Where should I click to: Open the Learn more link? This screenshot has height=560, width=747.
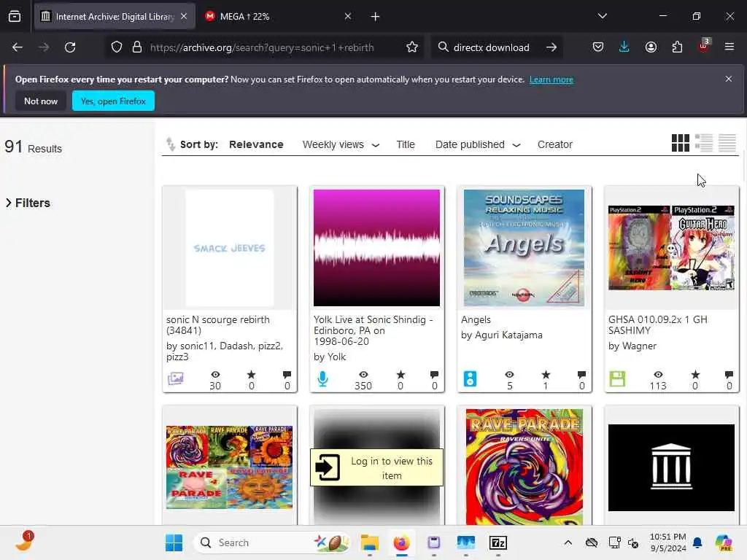[551, 79]
